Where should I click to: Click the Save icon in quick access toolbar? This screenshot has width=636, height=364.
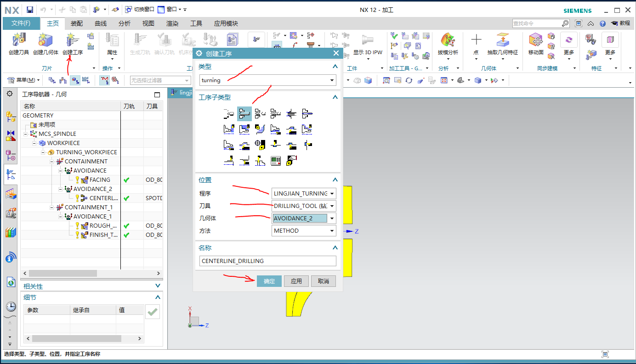(x=30, y=10)
